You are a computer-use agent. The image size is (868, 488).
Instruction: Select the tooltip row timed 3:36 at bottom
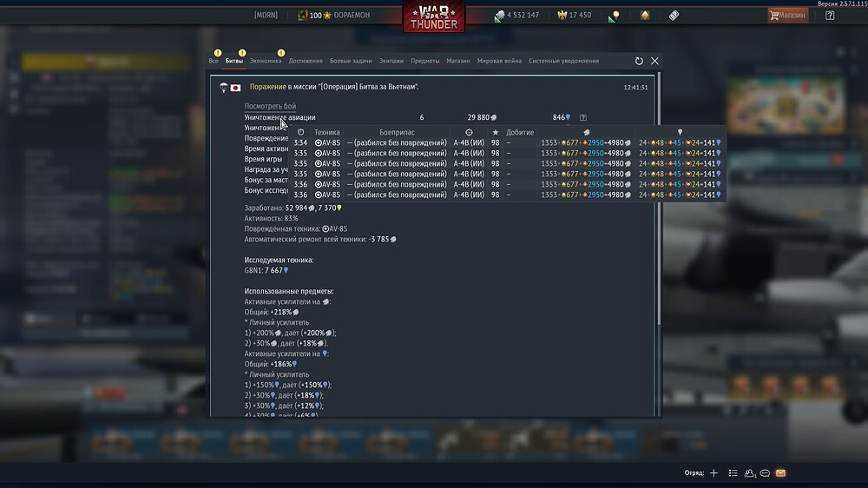[507, 195]
